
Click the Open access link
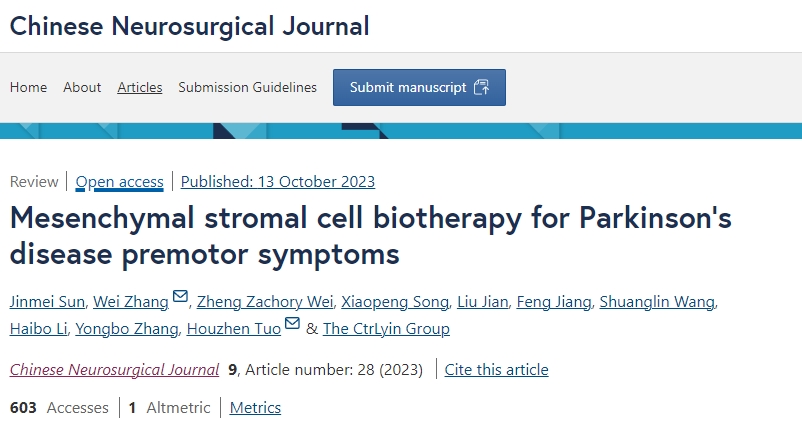tap(120, 181)
